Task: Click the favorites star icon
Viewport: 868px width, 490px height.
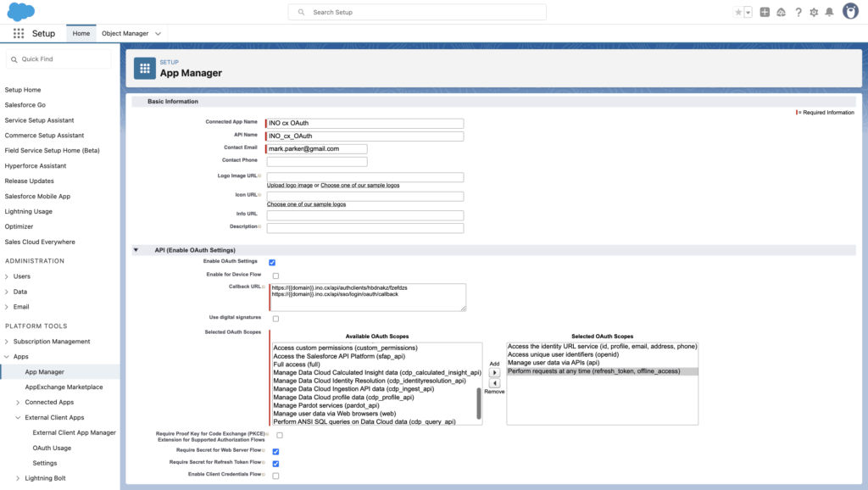Action: [x=738, y=12]
